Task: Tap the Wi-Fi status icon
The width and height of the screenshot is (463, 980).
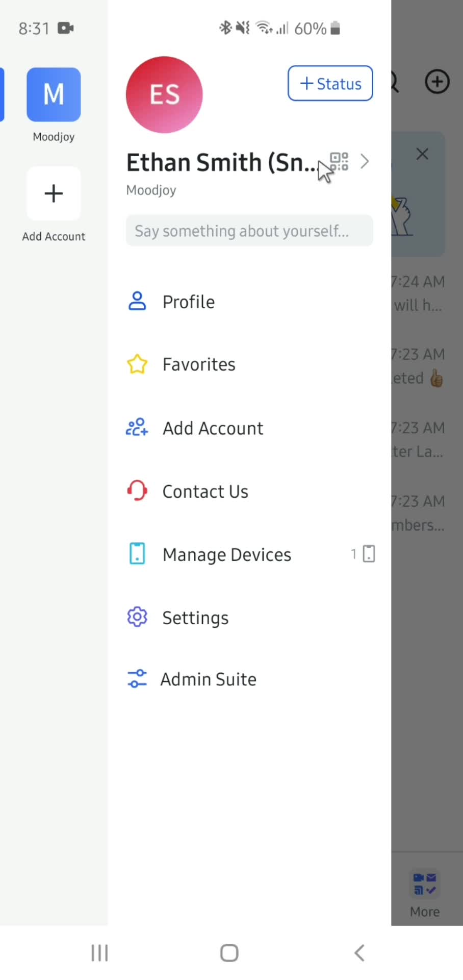Action: (264, 28)
